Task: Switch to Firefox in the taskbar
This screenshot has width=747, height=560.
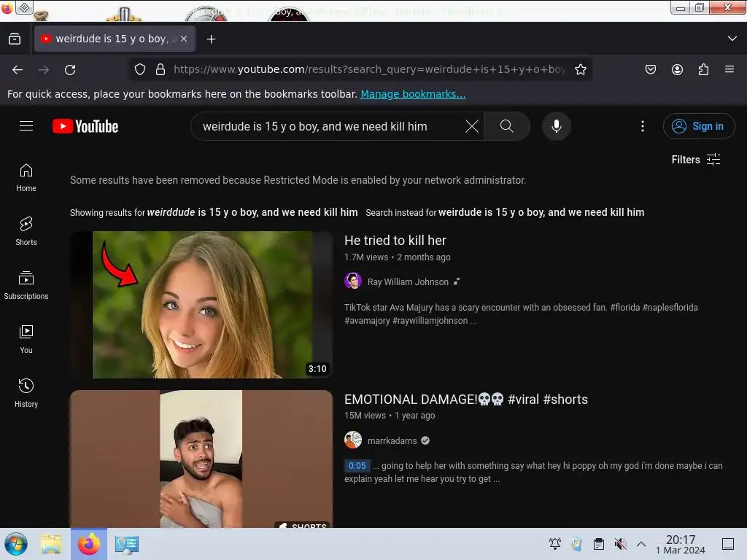Action: click(x=89, y=544)
